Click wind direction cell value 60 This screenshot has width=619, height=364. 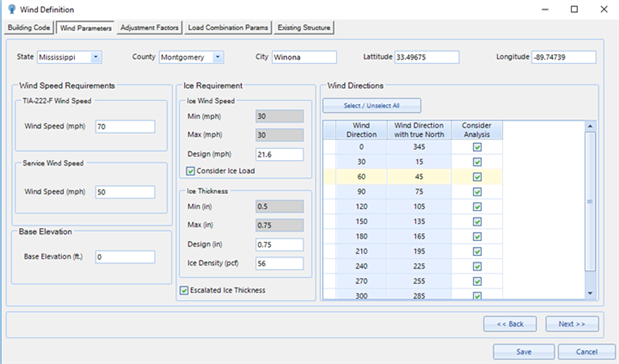[x=361, y=177]
